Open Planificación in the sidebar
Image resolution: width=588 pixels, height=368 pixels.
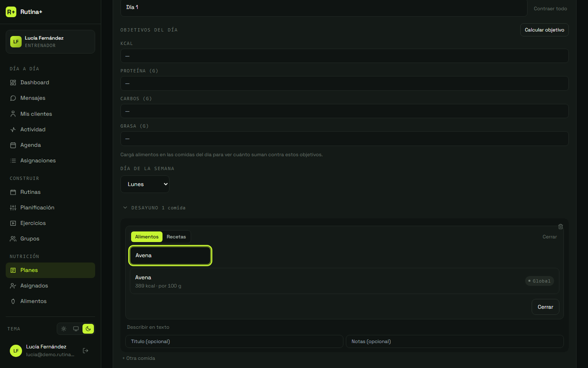tap(50, 208)
